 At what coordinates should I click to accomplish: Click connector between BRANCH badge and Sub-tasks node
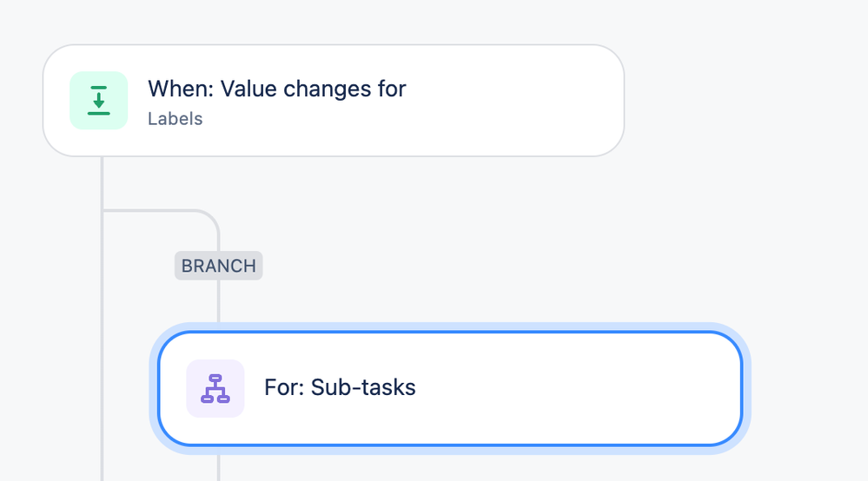[x=218, y=301]
